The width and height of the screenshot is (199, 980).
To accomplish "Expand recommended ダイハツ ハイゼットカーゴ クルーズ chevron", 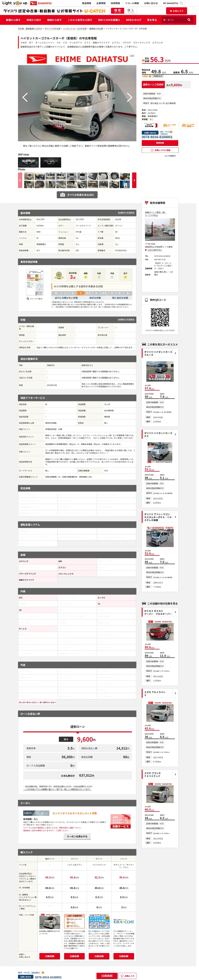I will [175, 353].
